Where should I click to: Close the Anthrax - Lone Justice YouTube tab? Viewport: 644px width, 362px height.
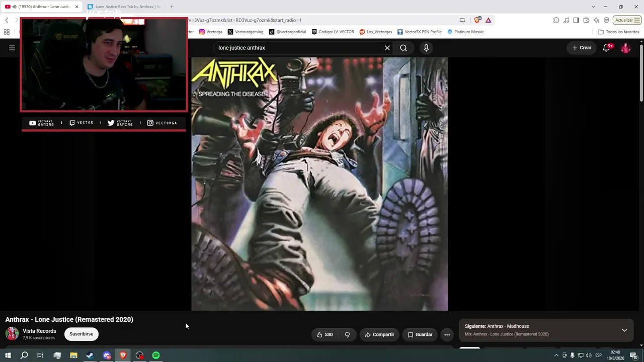76,7
